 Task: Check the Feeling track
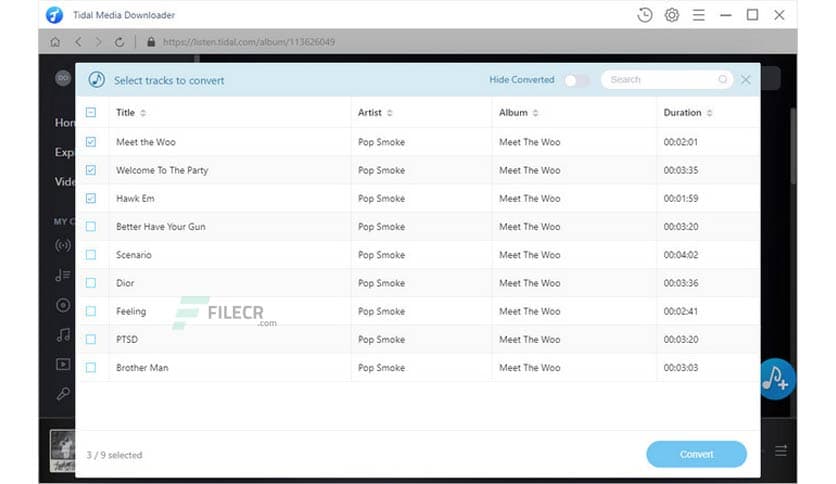91,311
